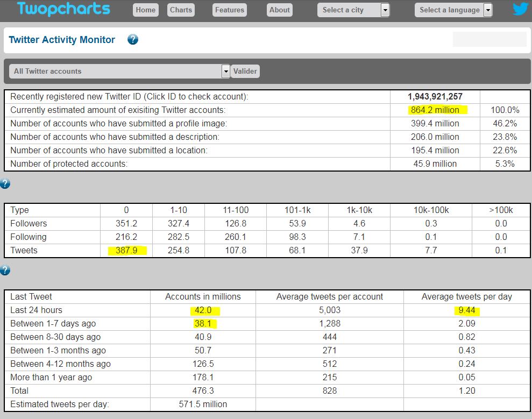Click the Following row label
The width and height of the screenshot is (532, 419).
click(29, 237)
